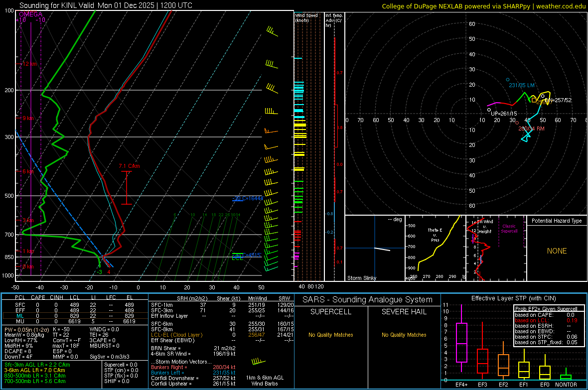Click the 'Storm Slinky' panel label
This screenshot has height=390, width=588.
[x=361, y=278]
